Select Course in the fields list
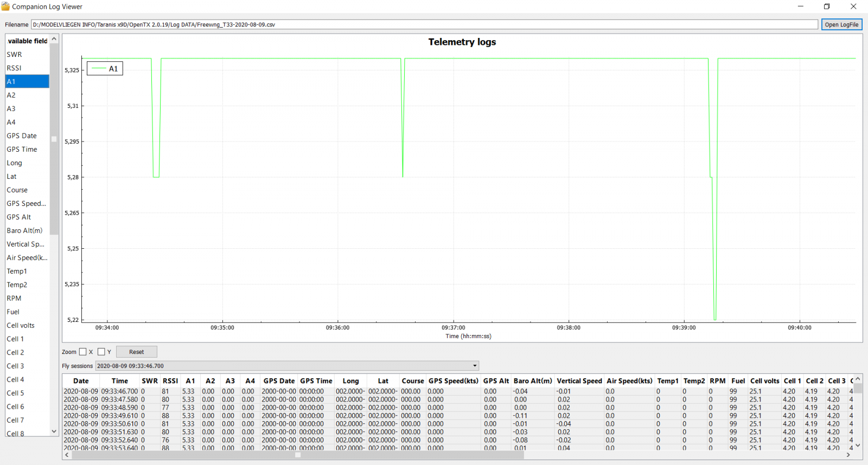Image resolution: width=868 pixels, height=465 pixels. (27, 190)
